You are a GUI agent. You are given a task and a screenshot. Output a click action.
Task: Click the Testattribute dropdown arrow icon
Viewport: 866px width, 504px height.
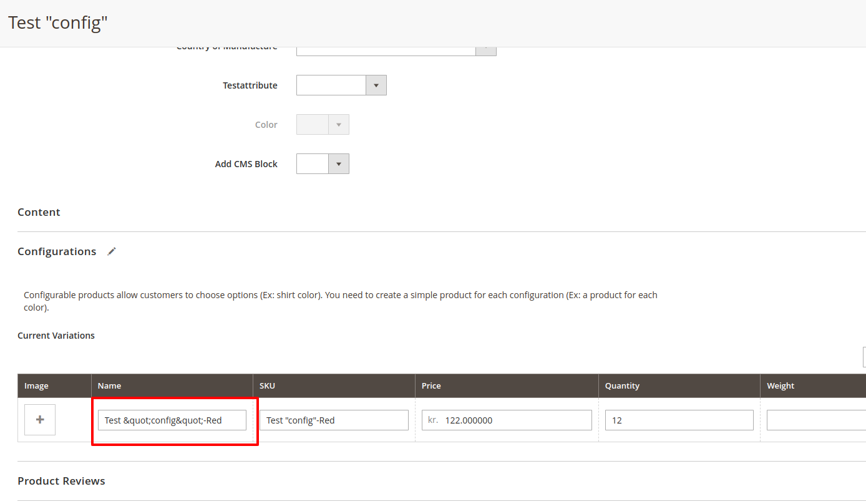click(376, 85)
